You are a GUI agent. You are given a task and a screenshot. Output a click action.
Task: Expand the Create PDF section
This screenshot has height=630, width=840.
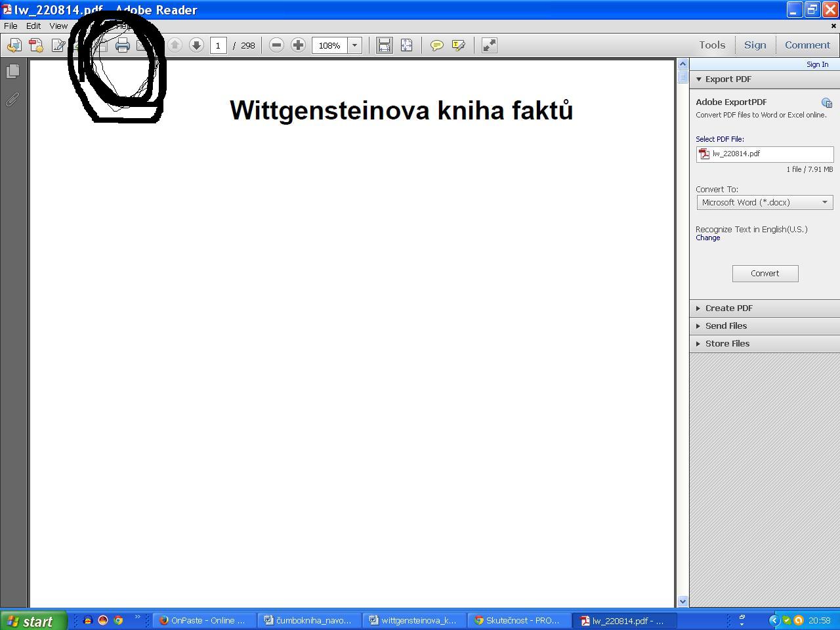tap(729, 308)
